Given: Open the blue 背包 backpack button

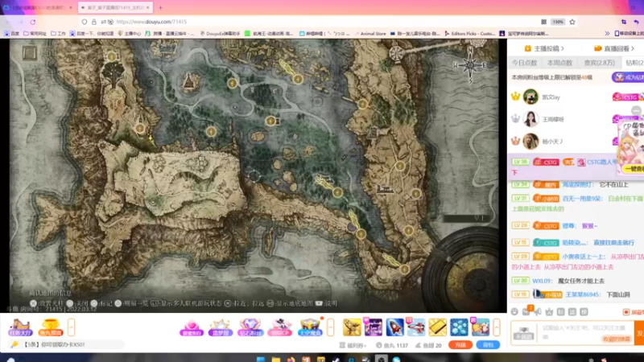Looking at the screenshot, I should click(488, 345).
